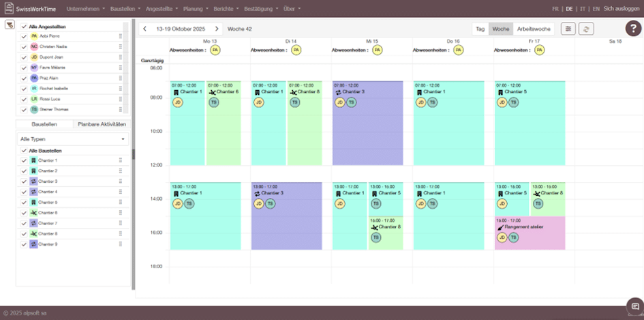Click the SwissWorkTime logo icon
The image size is (644, 320).
(x=7, y=9)
